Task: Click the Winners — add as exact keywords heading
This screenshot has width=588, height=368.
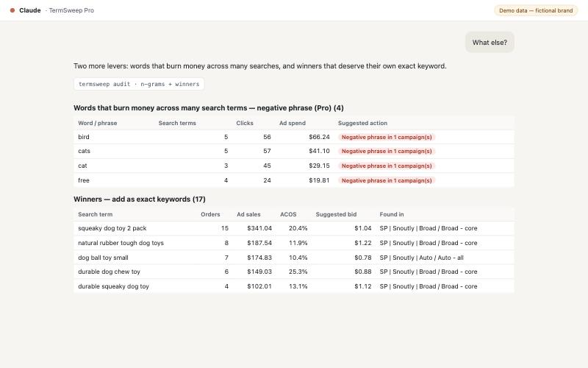Action: point(140,199)
